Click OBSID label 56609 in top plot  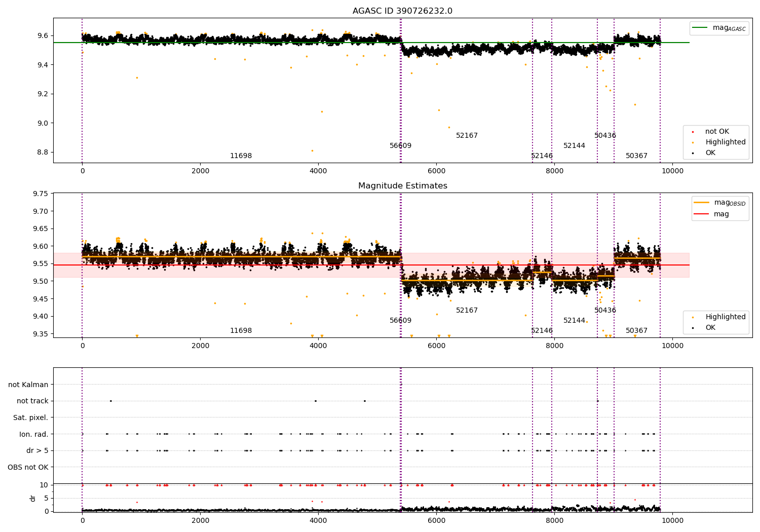coord(400,146)
